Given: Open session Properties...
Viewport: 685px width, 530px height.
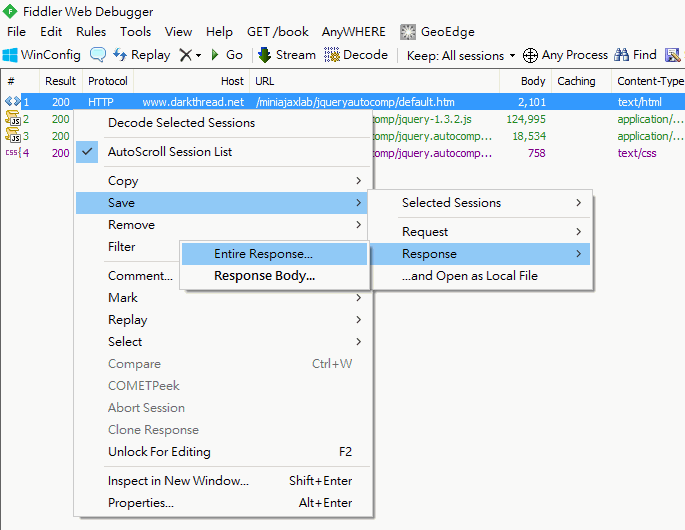Looking at the screenshot, I should click(223, 502).
